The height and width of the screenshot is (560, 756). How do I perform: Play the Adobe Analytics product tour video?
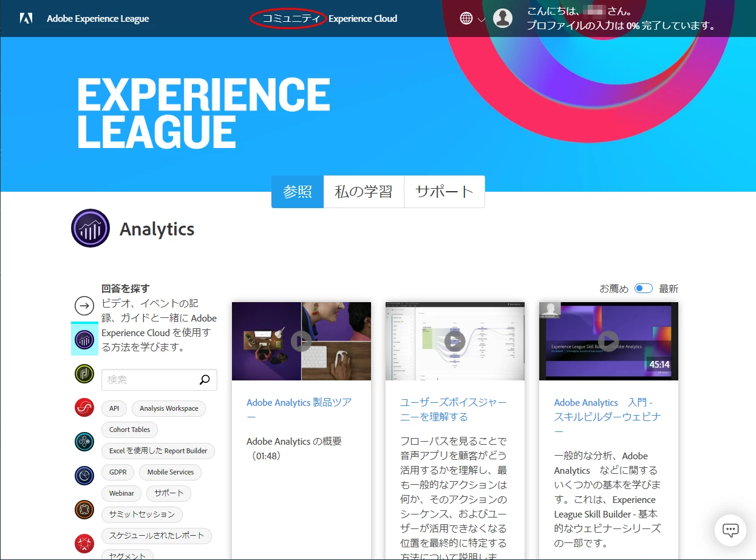(x=301, y=341)
